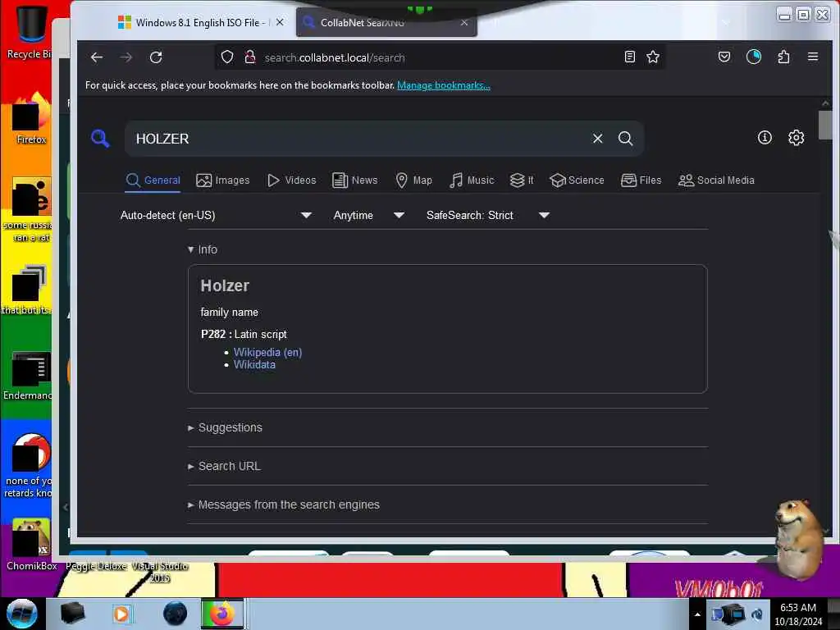The image size is (840, 630).
Task: Open SearXNG preferences gear icon
Action: pyautogui.click(x=796, y=138)
